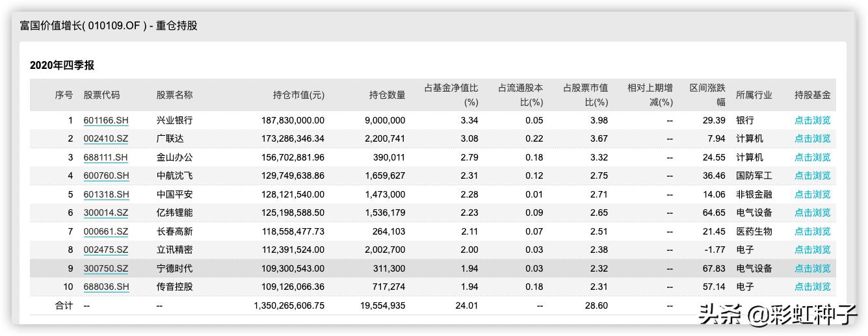
Task: Click the 股票名称 column header
Action: [174, 95]
